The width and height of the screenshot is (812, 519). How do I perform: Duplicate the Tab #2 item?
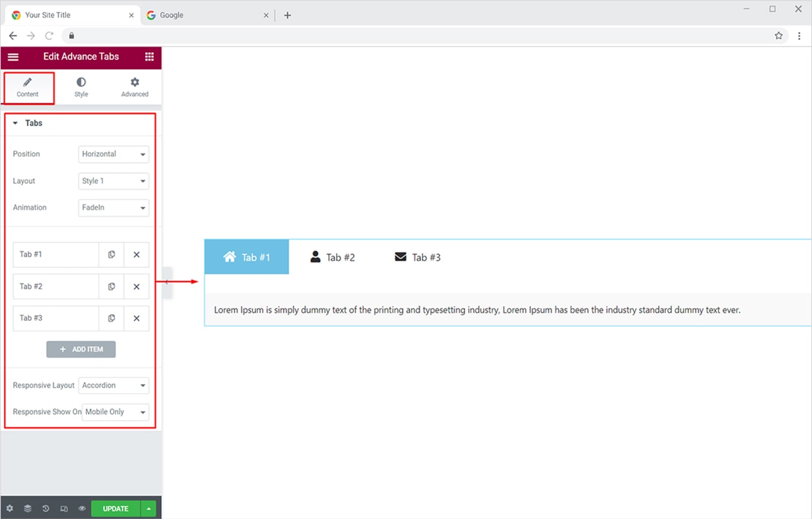tap(111, 287)
